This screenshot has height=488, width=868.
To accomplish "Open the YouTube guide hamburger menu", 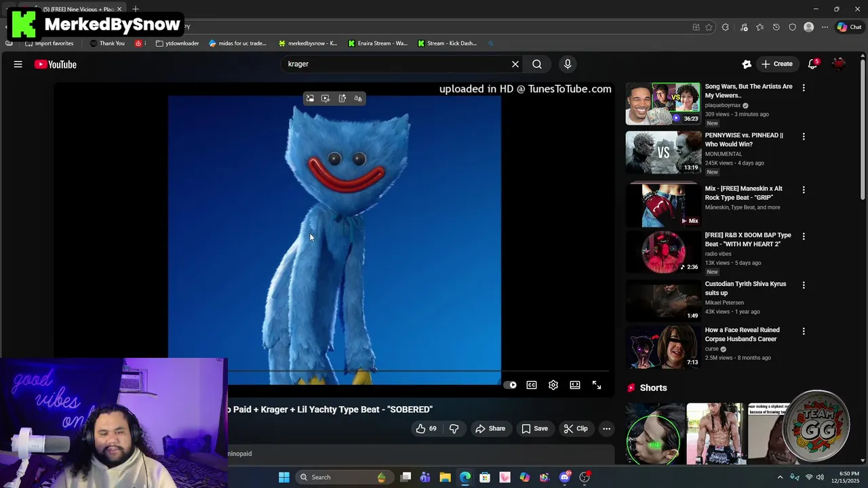I will click(18, 64).
